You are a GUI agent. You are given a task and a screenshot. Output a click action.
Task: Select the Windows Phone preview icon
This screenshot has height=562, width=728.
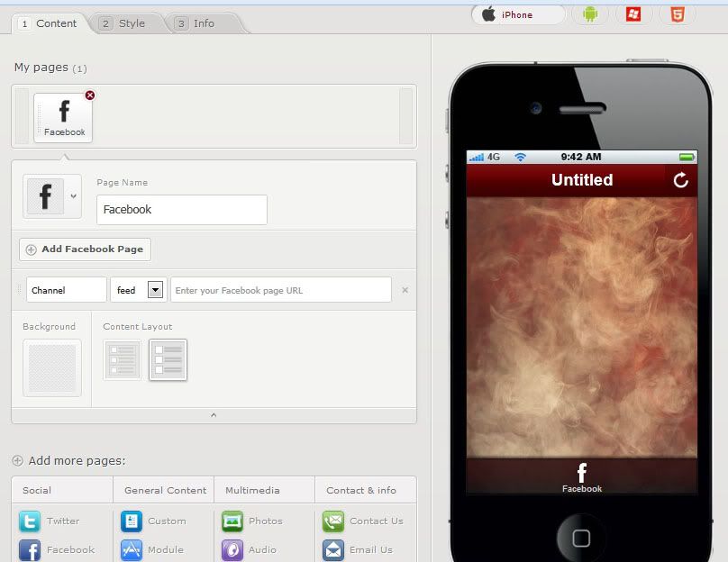[633, 14]
